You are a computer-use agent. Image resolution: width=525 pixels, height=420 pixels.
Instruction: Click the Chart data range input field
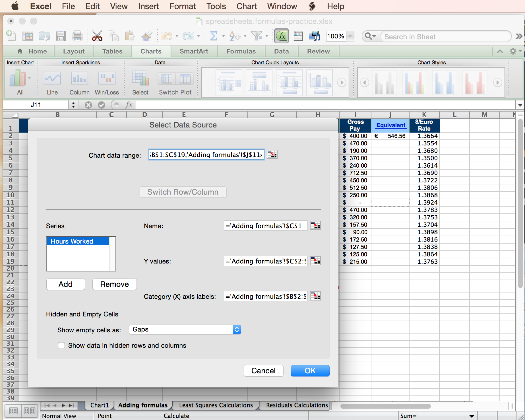tap(206, 155)
